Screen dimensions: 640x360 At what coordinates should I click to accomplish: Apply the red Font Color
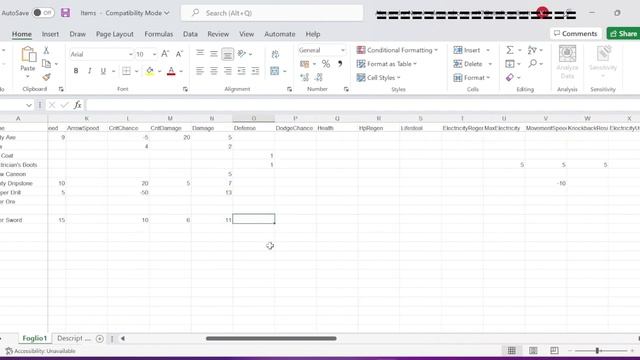(x=171, y=71)
